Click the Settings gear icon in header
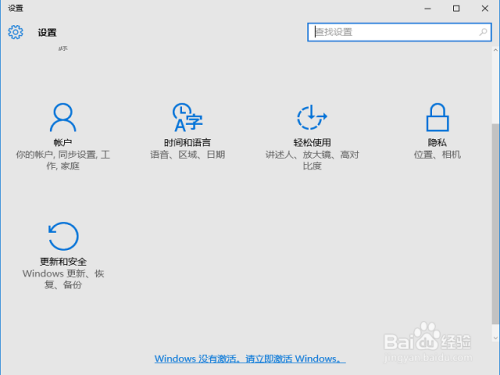The image size is (500, 375). (15, 32)
